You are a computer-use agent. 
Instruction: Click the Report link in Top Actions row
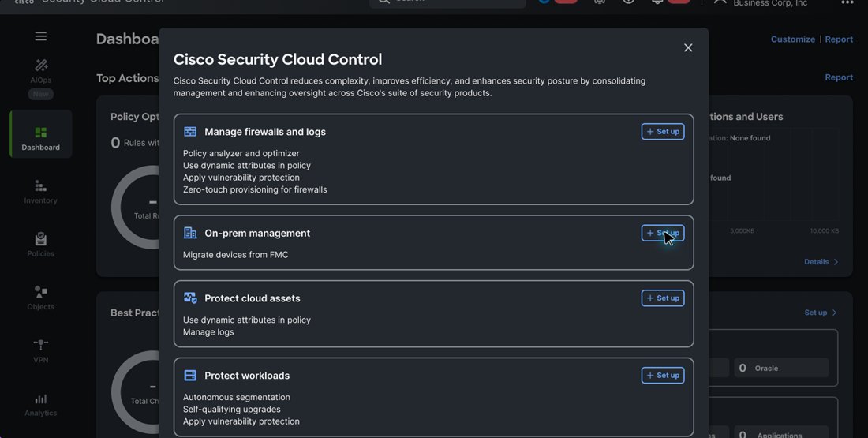(x=839, y=77)
